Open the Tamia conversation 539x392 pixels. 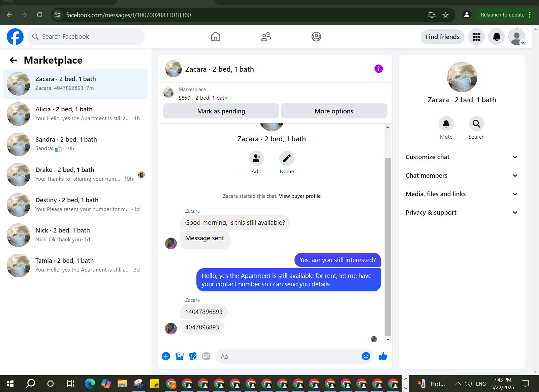[76, 265]
